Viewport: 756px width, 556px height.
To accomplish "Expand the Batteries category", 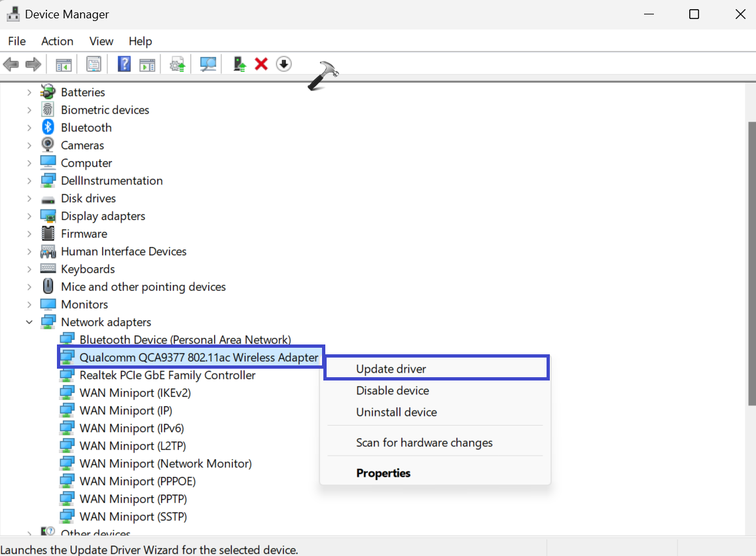I will [x=29, y=92].
